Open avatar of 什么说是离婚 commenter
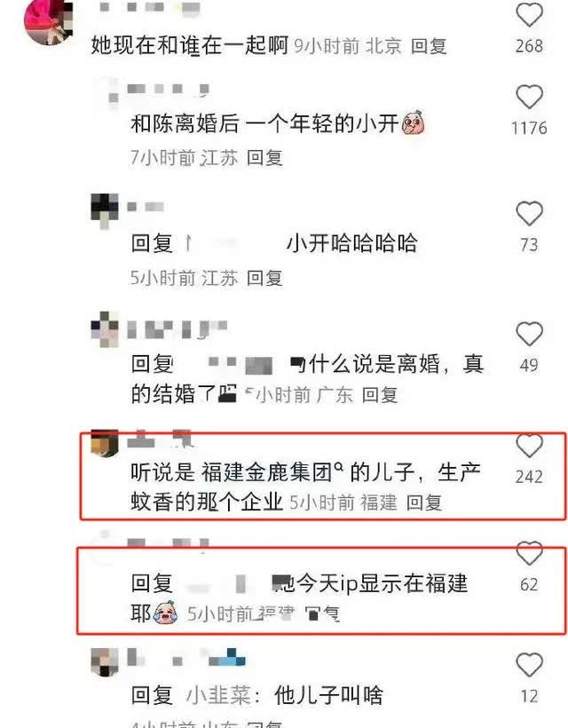 pos(105,329)
